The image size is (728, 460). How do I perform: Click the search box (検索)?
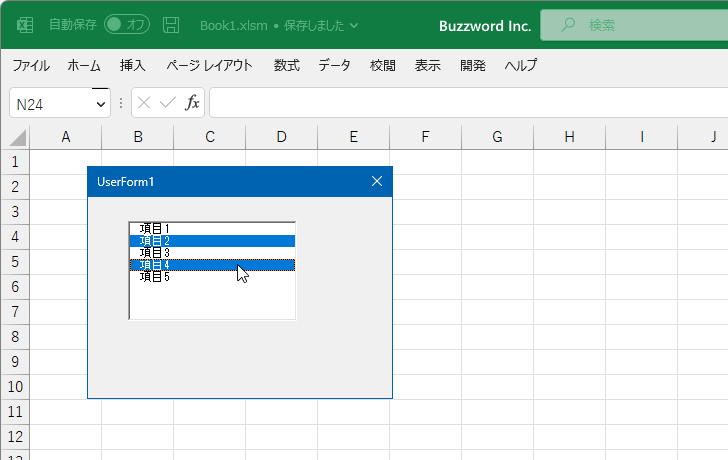tap(634, 25)
